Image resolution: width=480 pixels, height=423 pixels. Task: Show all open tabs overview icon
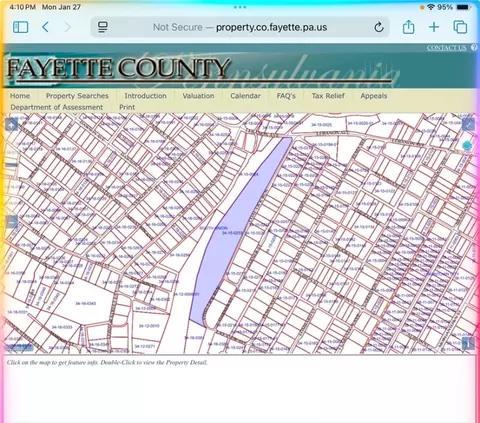tap(460, 27)
